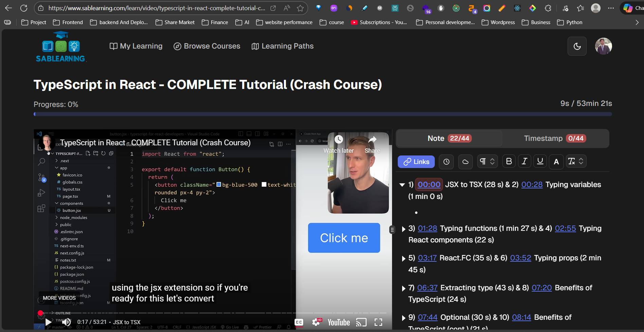Jump to timestamp 02:55

click(565, 228)
